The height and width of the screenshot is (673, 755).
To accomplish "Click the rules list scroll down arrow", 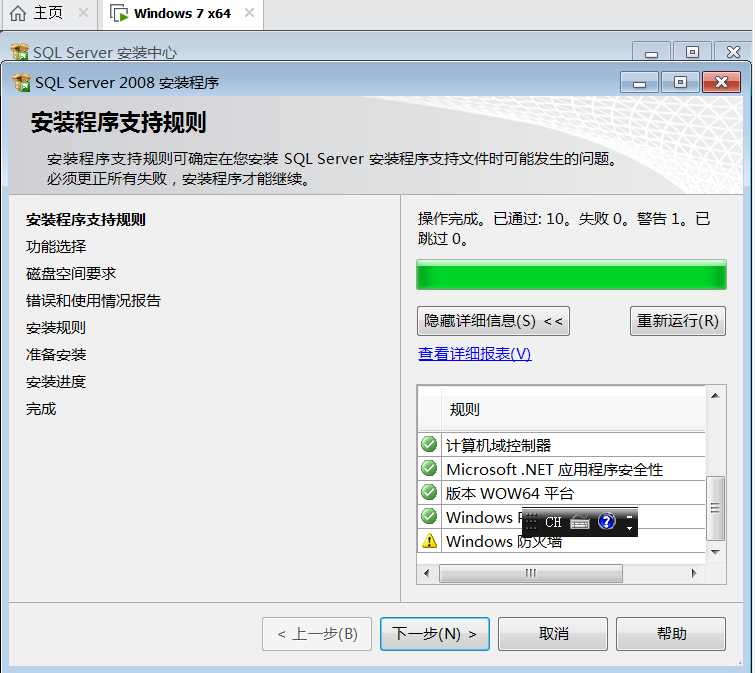I will 715,552.
